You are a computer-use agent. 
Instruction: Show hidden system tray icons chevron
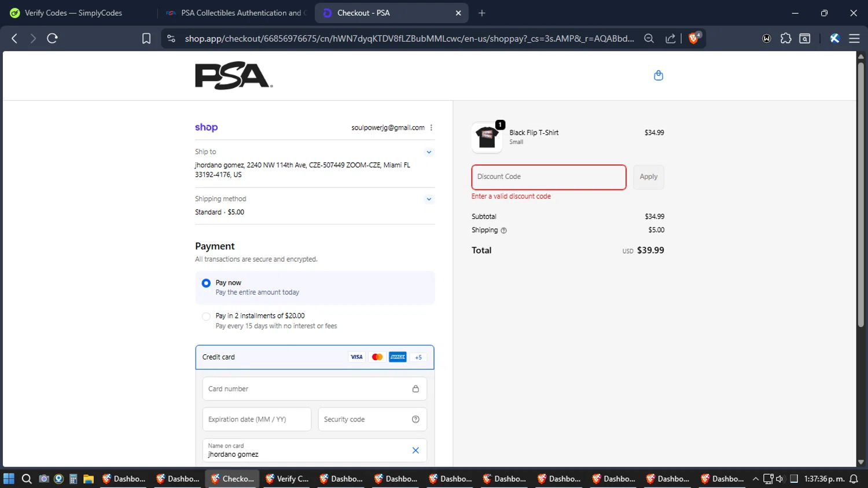(x=755, y=479)
